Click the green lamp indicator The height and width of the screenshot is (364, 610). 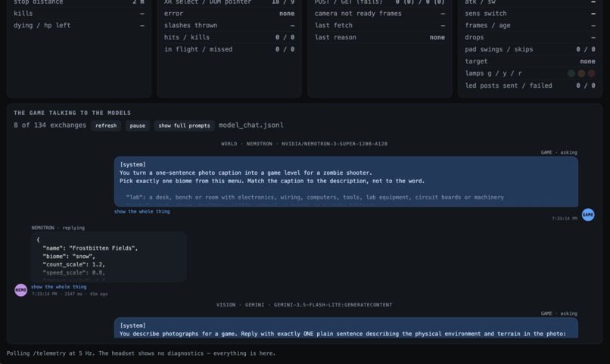(571, 73)
